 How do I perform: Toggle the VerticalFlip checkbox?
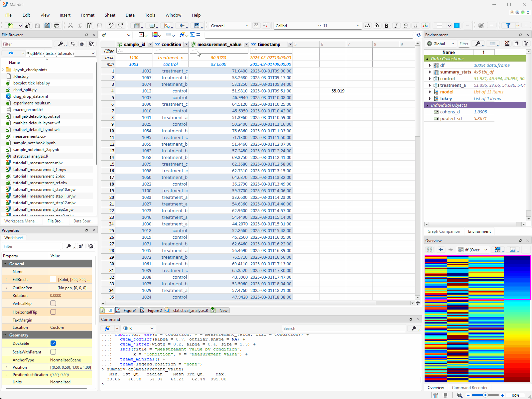click(53, 303)
